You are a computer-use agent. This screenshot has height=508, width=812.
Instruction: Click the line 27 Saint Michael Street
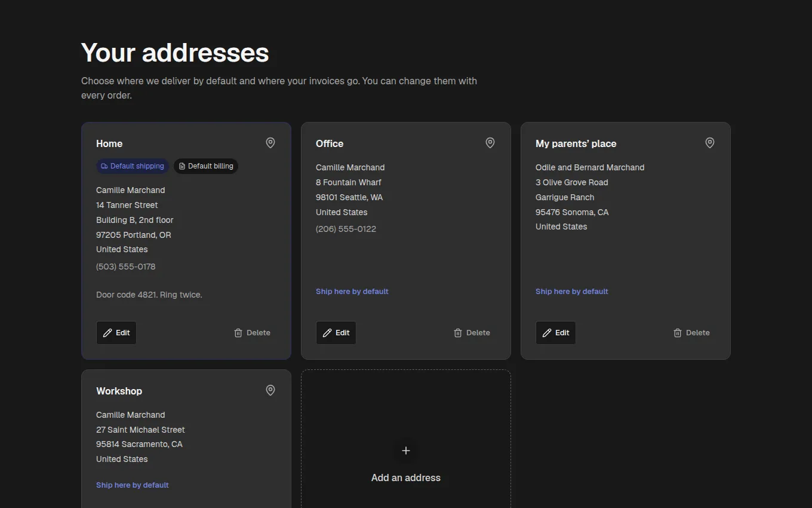[x=140, y=430]
